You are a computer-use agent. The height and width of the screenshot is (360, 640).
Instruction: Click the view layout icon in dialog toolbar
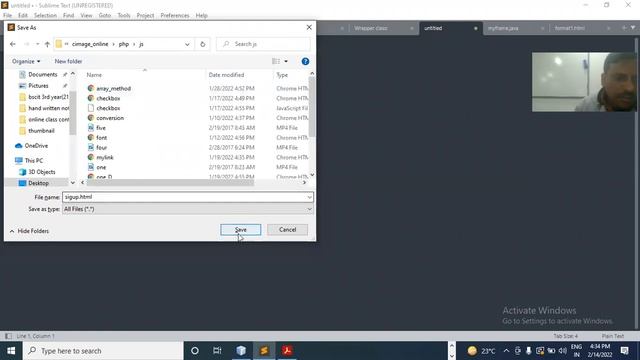pos(276,61)
